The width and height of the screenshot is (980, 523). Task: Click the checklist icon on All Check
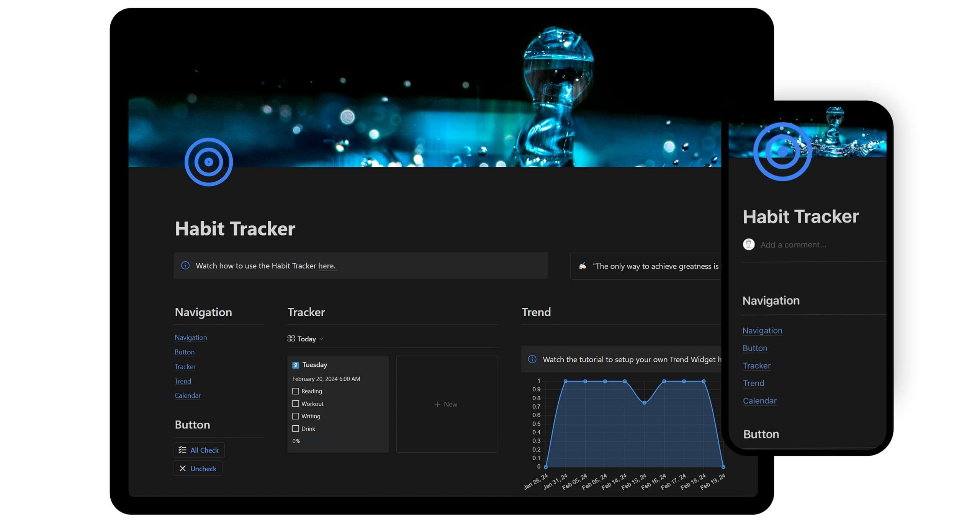(182, 450)
